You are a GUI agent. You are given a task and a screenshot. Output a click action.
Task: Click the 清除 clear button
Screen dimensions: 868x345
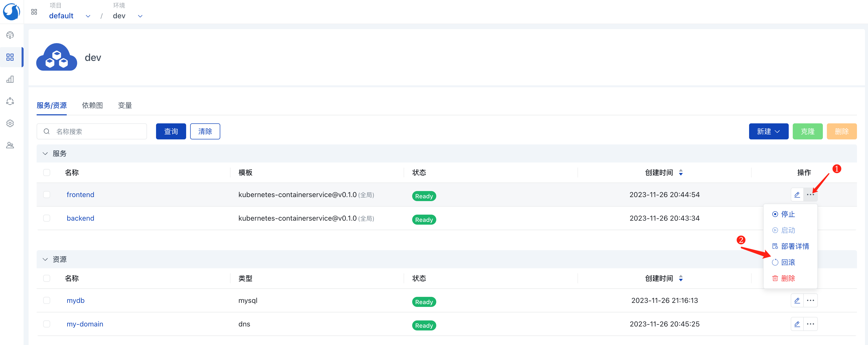[x=205, y=131]
